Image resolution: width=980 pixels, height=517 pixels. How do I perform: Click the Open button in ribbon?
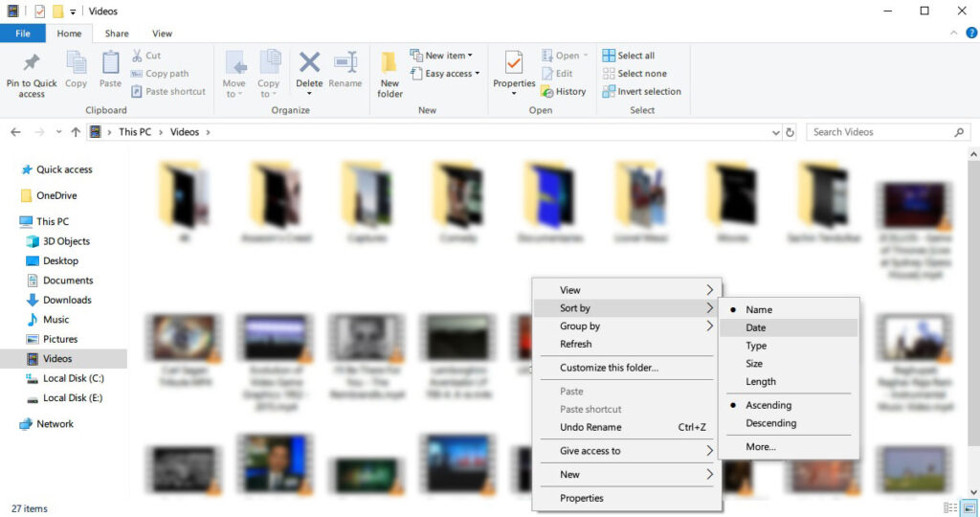[565, 56]
